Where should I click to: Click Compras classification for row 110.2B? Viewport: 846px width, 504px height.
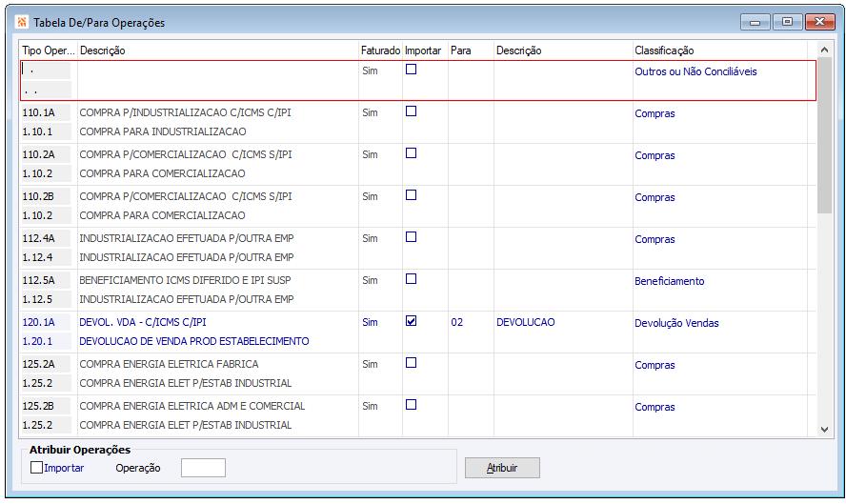[x=655, y=197]
